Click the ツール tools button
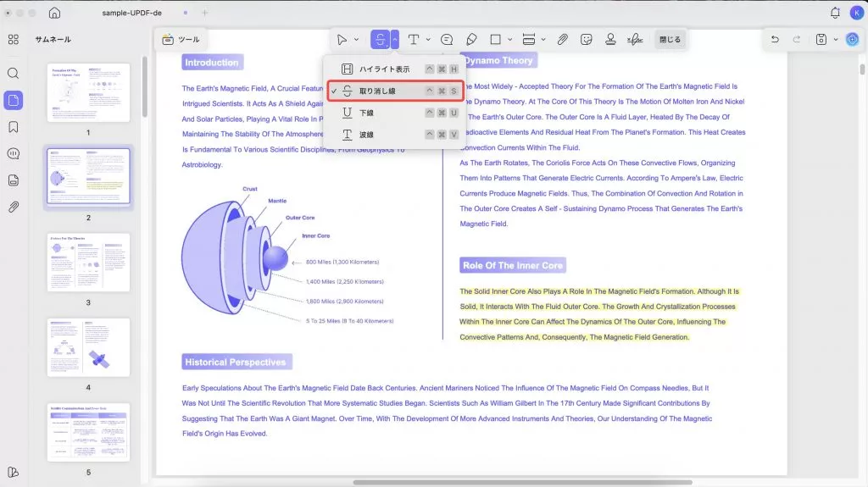868x487 pixels. coord(181,39)
